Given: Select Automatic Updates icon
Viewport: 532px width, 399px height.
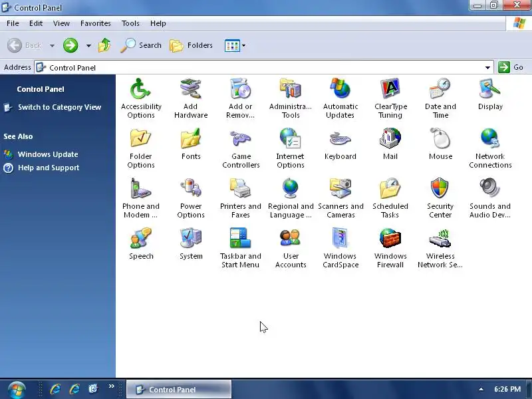Looking at the screenshot, I should pos(340,88).
